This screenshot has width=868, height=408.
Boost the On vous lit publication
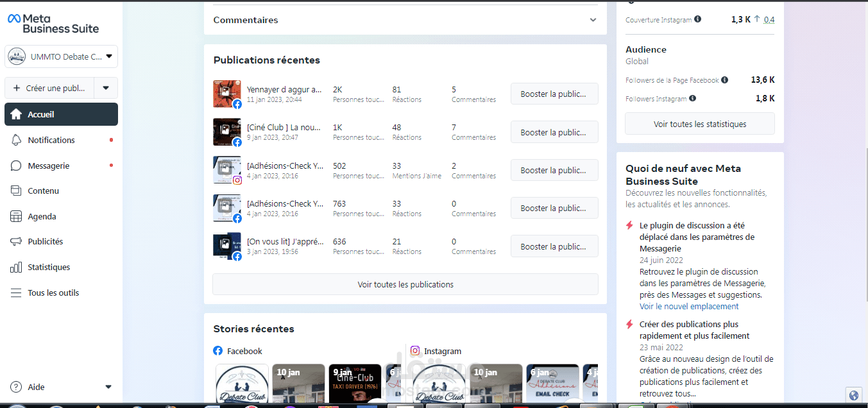(x=554, y=246)
